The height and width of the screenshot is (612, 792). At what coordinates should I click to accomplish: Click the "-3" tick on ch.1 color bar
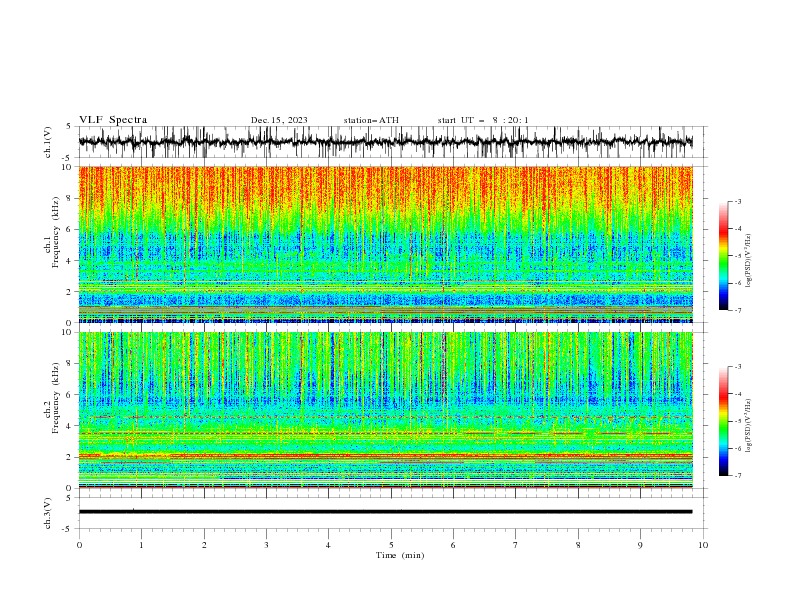click(737, 201)
